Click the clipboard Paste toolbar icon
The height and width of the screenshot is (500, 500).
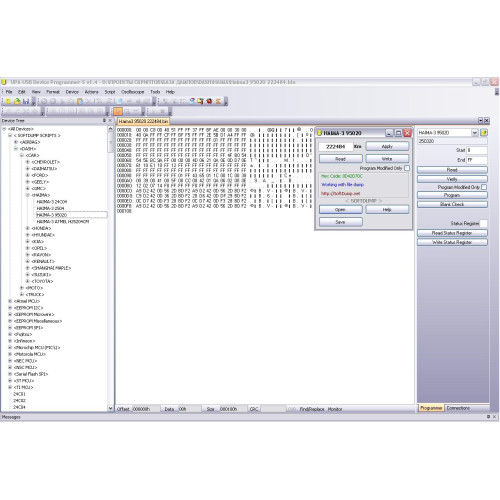click(x=80, y=101)
